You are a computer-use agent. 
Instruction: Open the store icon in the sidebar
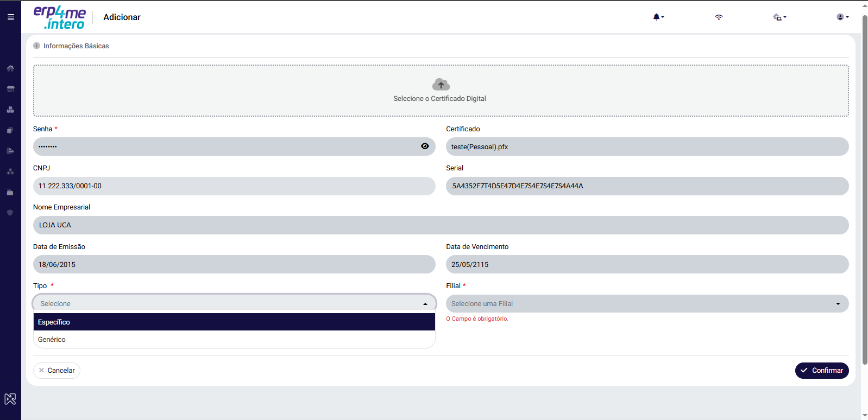click(10, 89)
